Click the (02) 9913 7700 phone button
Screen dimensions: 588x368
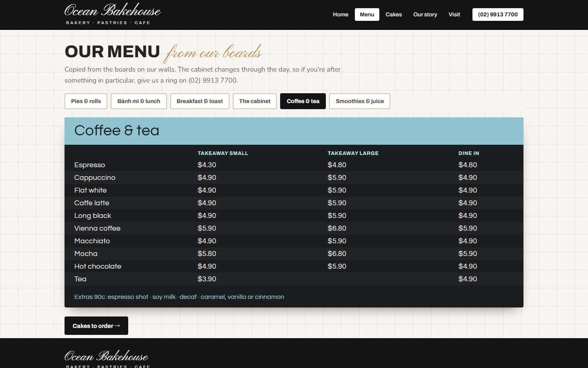(x=498, y=14)
